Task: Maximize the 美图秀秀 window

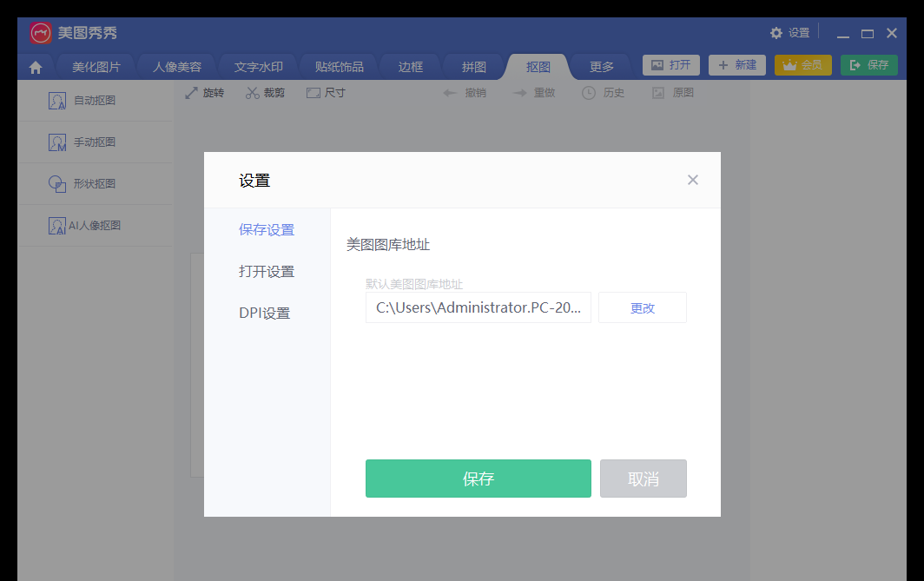Action: point(868,34)
